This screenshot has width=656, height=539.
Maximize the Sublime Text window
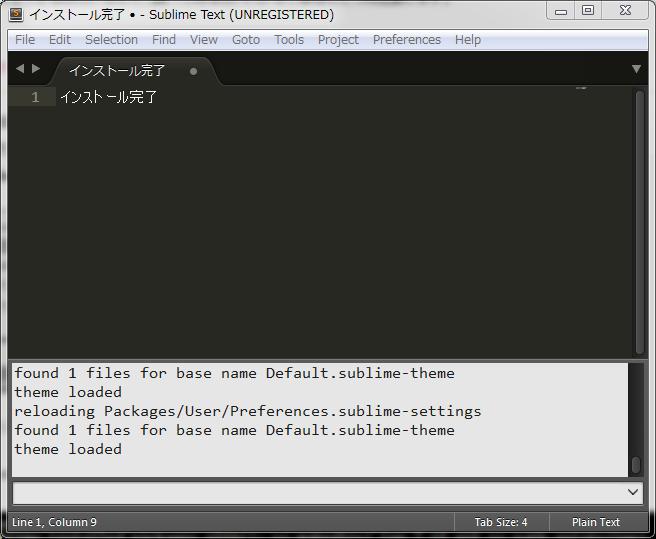588,10
